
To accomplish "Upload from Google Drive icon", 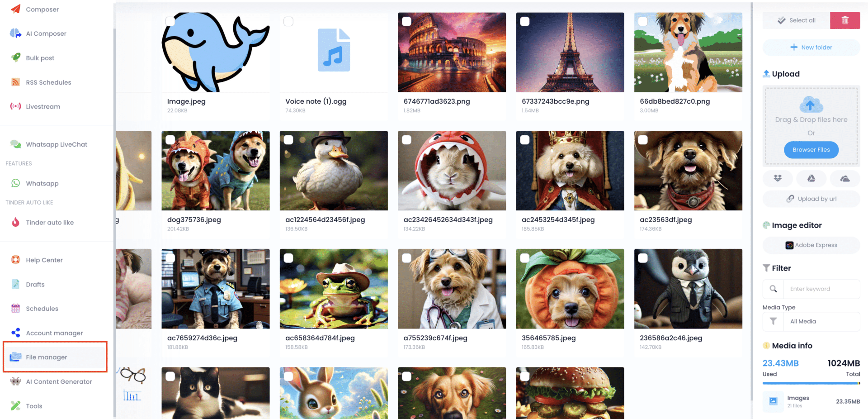I will tap(811, 178).
